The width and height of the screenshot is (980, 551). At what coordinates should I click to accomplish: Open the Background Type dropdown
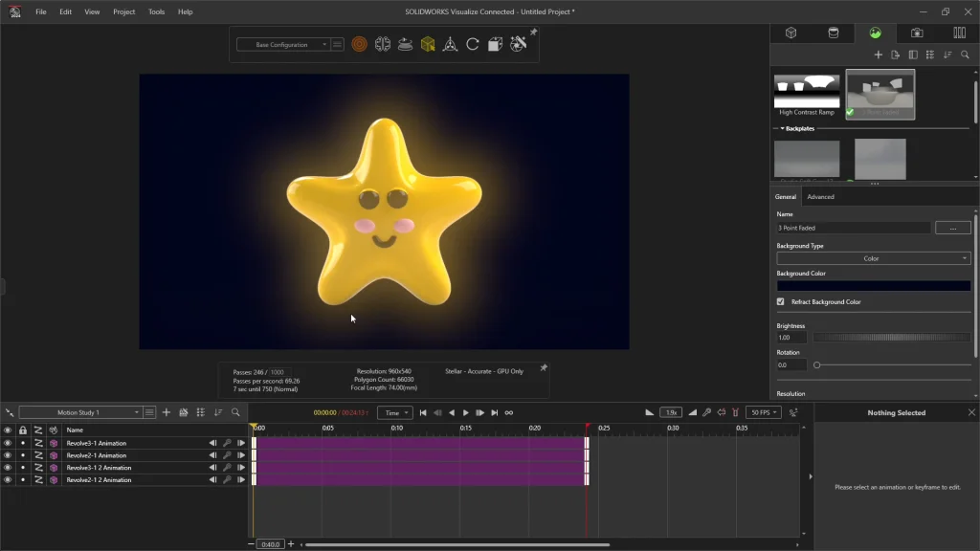click(873, 258)
